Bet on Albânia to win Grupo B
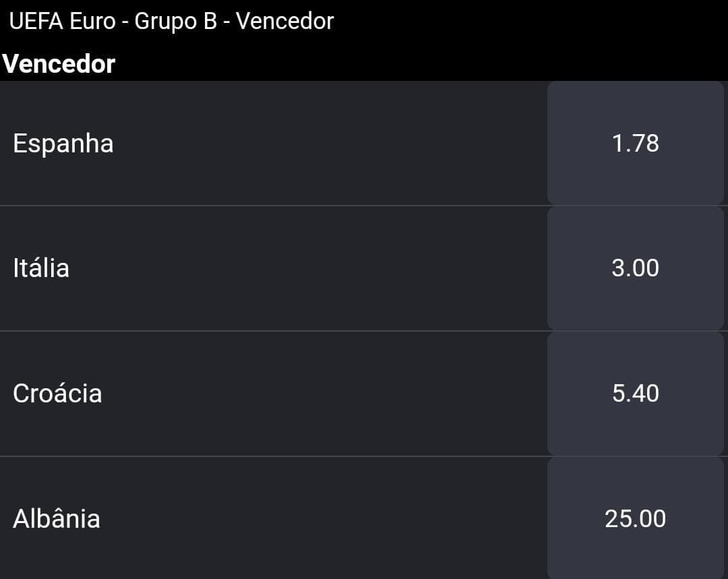The image size is (728, 579). coord(635,518)
